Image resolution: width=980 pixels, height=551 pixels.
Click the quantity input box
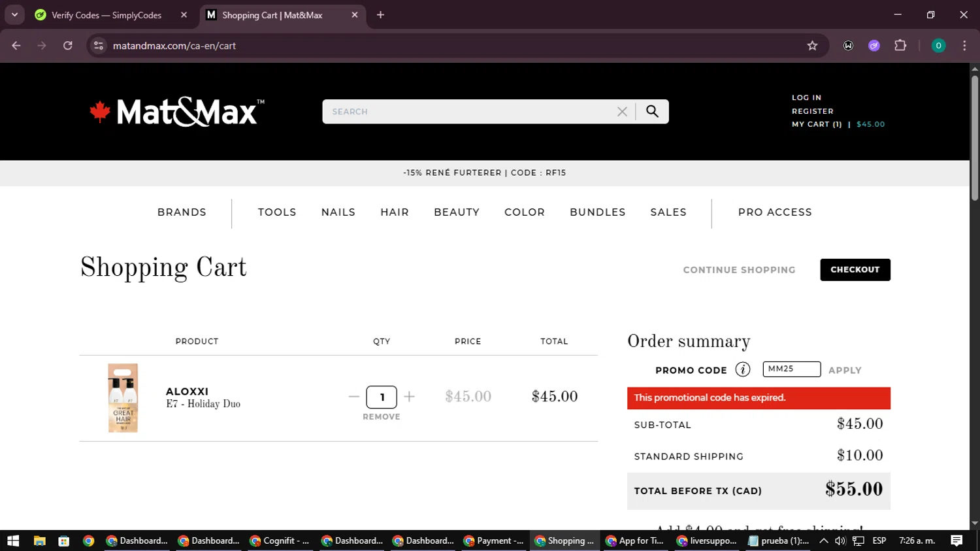382,397
